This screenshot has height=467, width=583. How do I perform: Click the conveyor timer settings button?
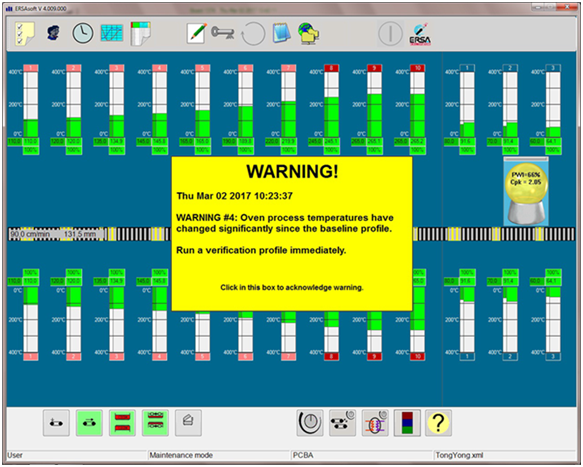[x=342, y=423]
